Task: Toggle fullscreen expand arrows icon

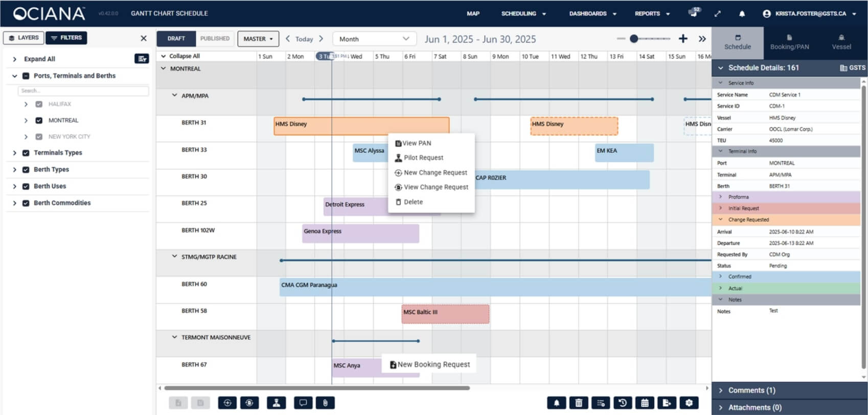Action: [x=718, y=14]
